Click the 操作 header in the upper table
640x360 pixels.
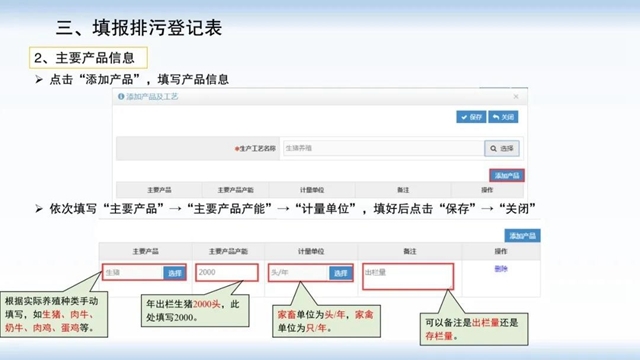pos(487,190)
